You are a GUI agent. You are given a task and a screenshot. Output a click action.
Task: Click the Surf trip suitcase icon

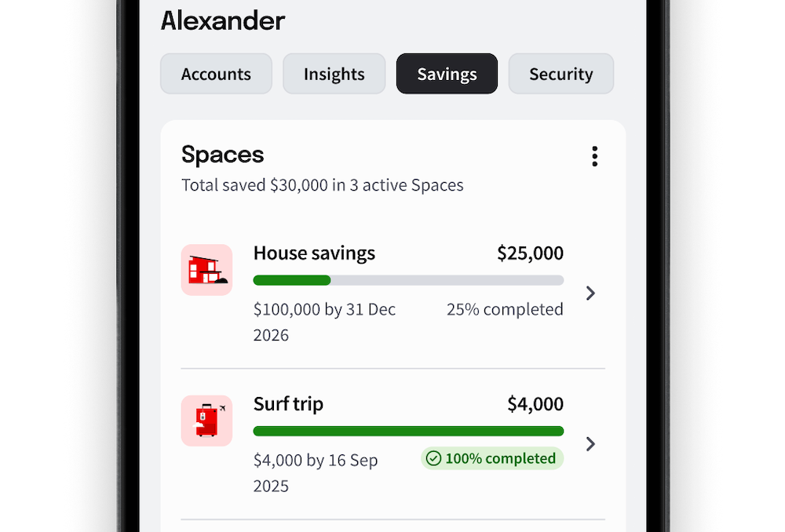click(206, 421)
